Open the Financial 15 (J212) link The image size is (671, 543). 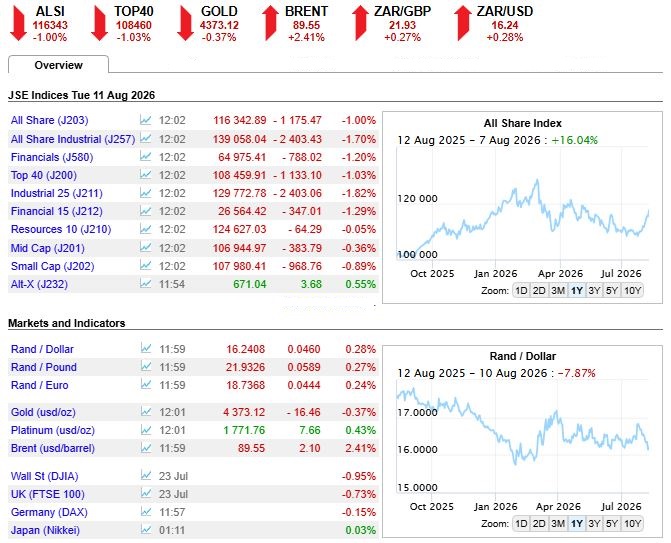point(56,211)
